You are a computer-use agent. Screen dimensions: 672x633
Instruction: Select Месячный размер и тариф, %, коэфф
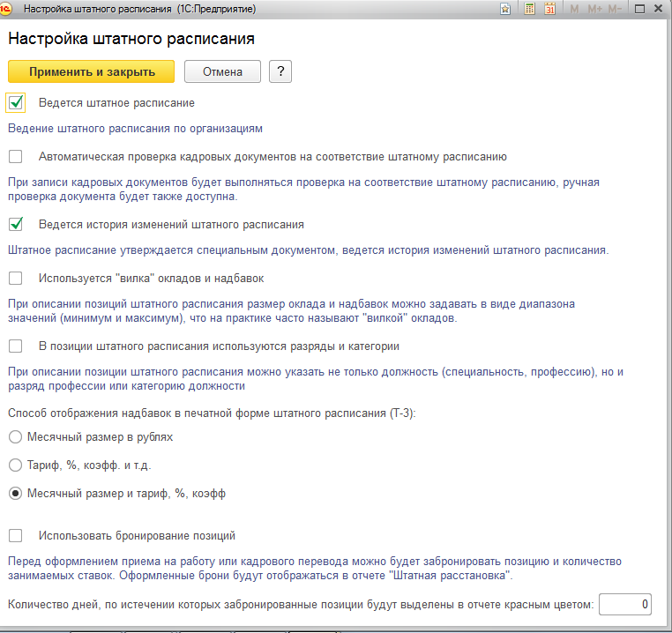click(15, 494)
